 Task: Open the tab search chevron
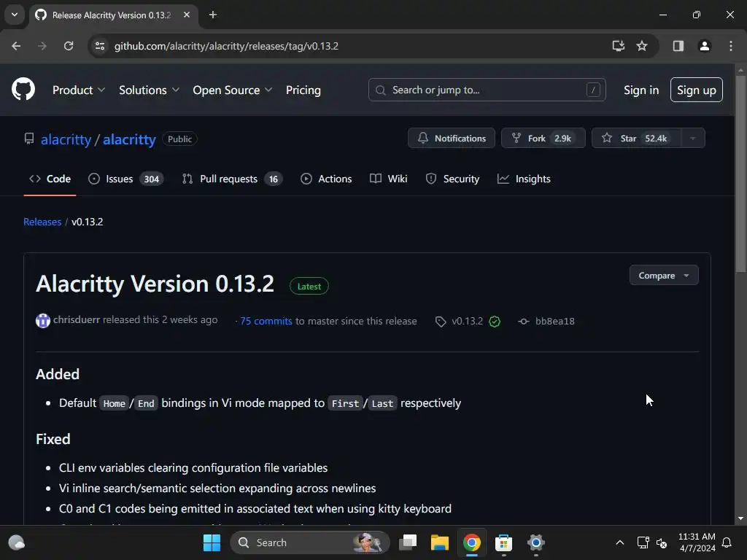pos(15,15)
